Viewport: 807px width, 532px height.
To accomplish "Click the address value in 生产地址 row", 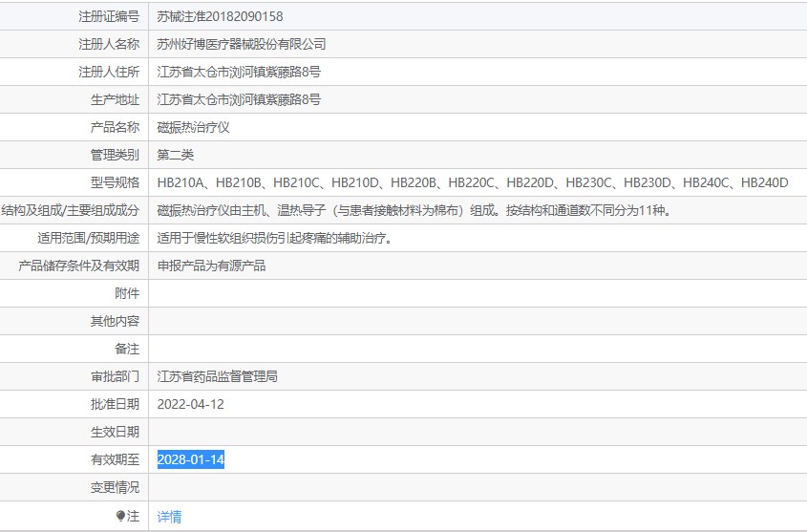I will pos(239,100).
